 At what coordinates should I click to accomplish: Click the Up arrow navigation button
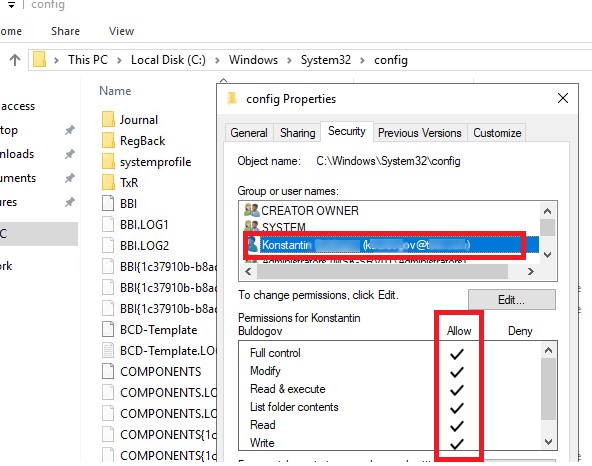[15, 60]
